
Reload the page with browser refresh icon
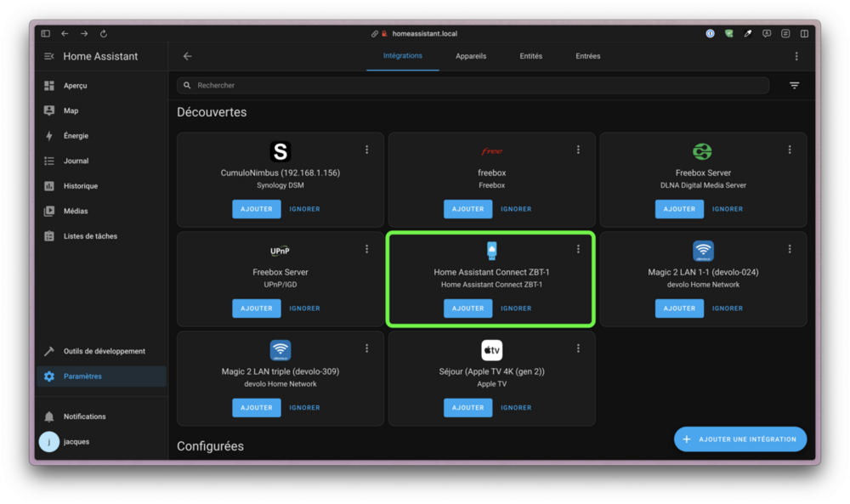click(x=104, y=34)
